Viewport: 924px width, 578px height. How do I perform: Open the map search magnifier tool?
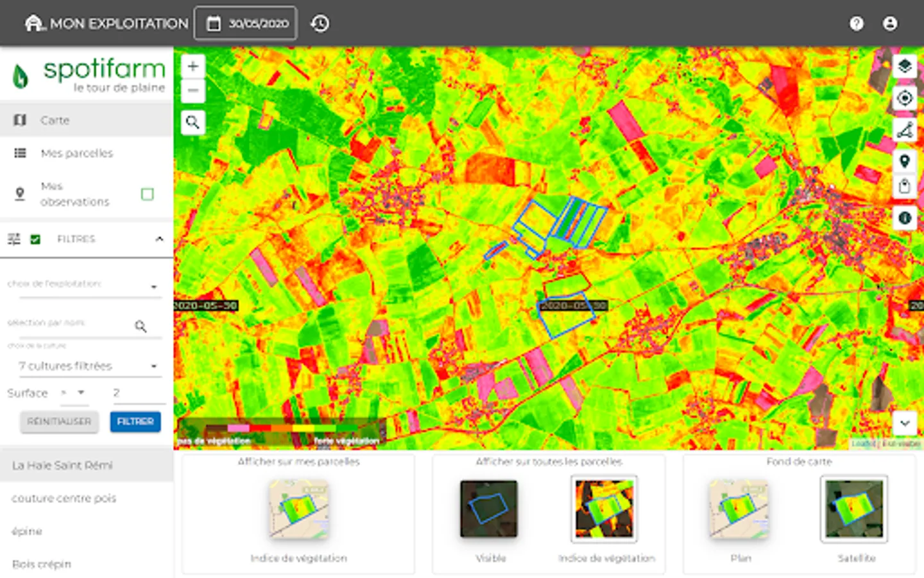tap(193, 122)
